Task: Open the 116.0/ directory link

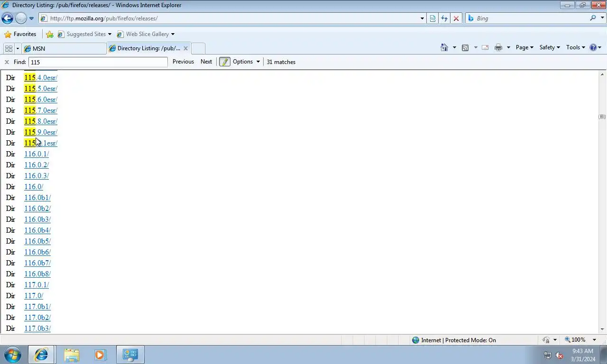Action: (x=34, y=187)
